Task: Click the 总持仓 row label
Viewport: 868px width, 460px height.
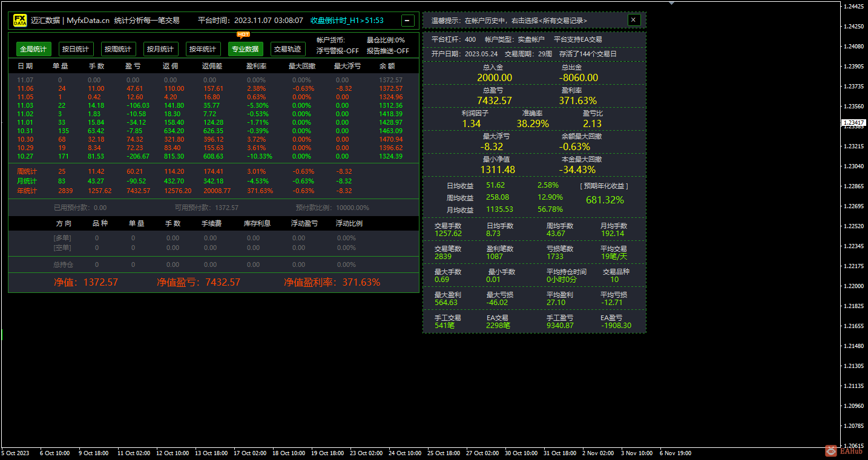Action: (x=63, y=264)
